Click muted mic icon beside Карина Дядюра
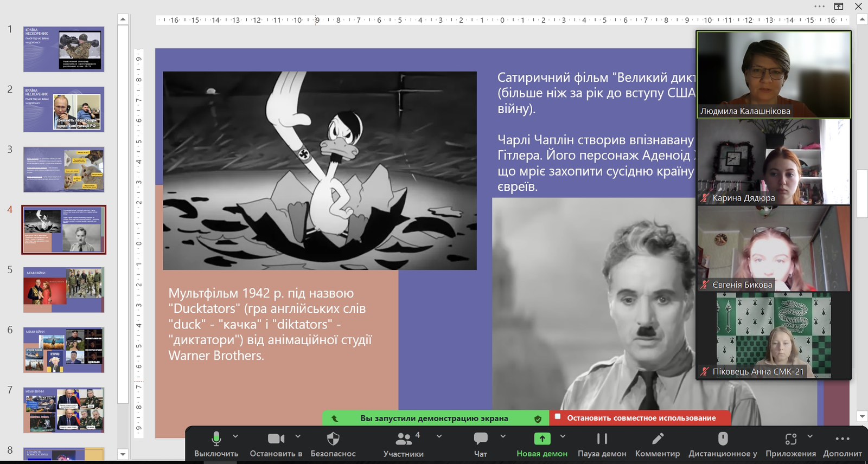This screenshot has width=868, height=464. coord(705,198)
